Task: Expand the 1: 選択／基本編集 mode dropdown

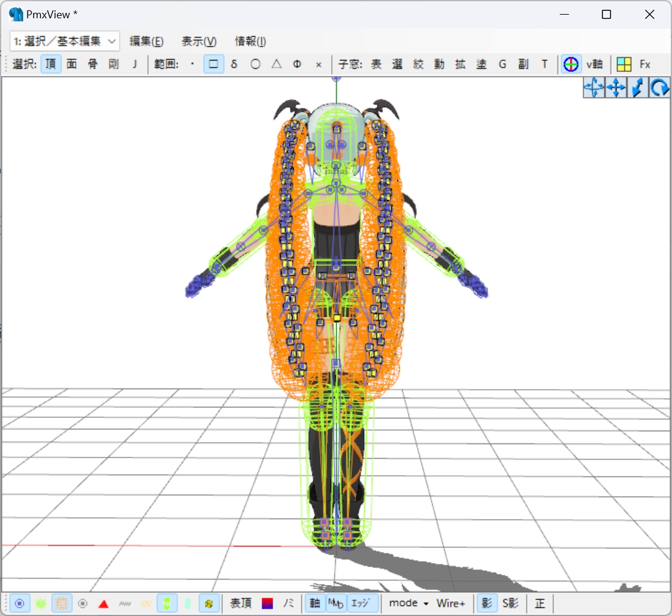Action: pyautogui.click(x=65, y=41)
